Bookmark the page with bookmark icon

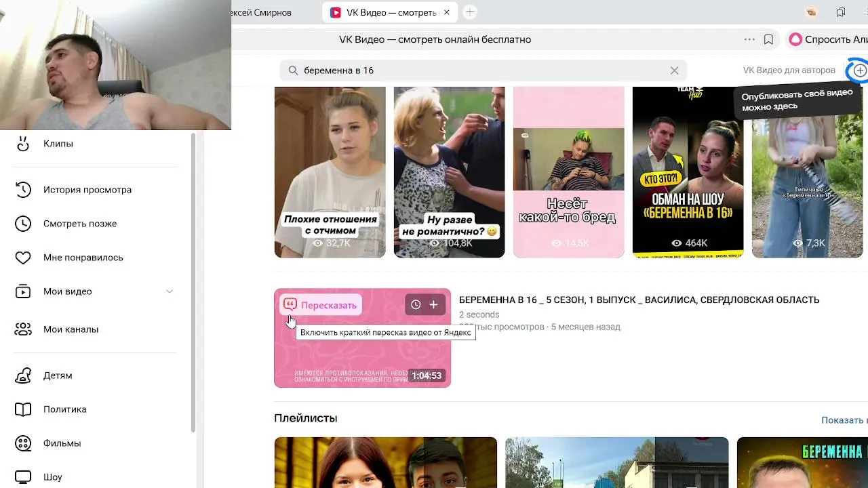click(x=768, y=39)
